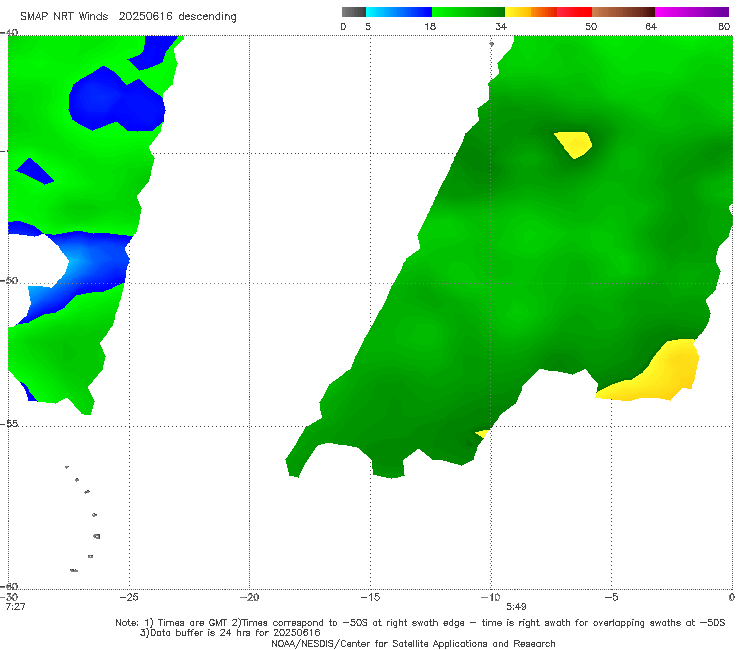Screen dimensions: 740x650
Task: Click the longitude axis label '-5'
Action: tap(611, 597)
